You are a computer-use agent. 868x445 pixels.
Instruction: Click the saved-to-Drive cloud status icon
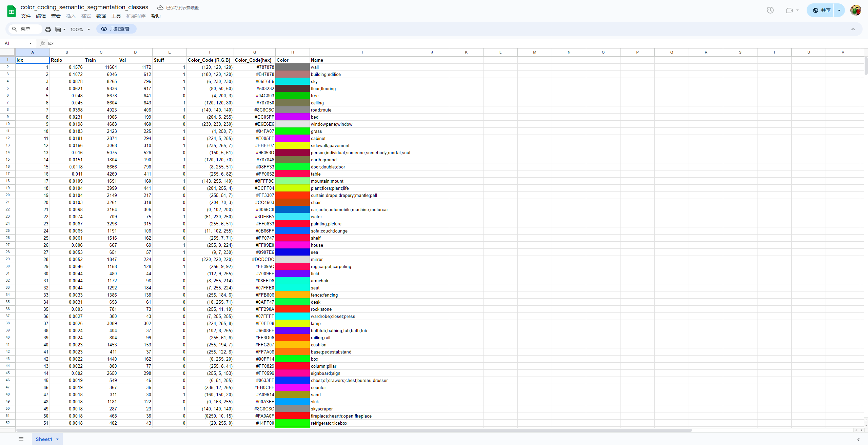[x=160, y=7]
